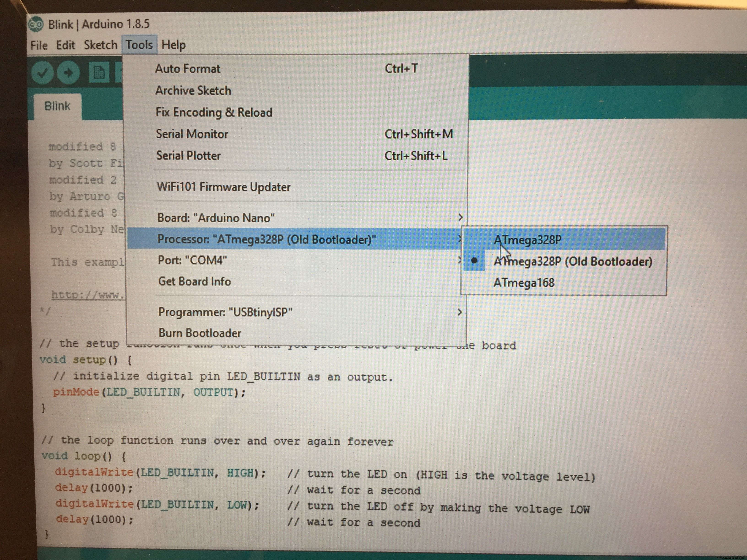Expand the Board "Arduino Nano" submenu
The width and height of the screenshot is (747, 560).
216,218
